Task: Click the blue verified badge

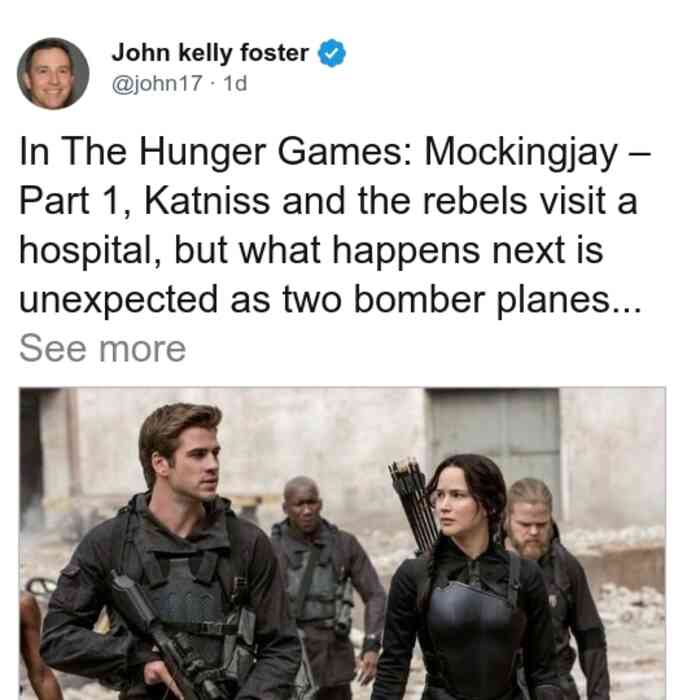Action: [x=332, y=53]
